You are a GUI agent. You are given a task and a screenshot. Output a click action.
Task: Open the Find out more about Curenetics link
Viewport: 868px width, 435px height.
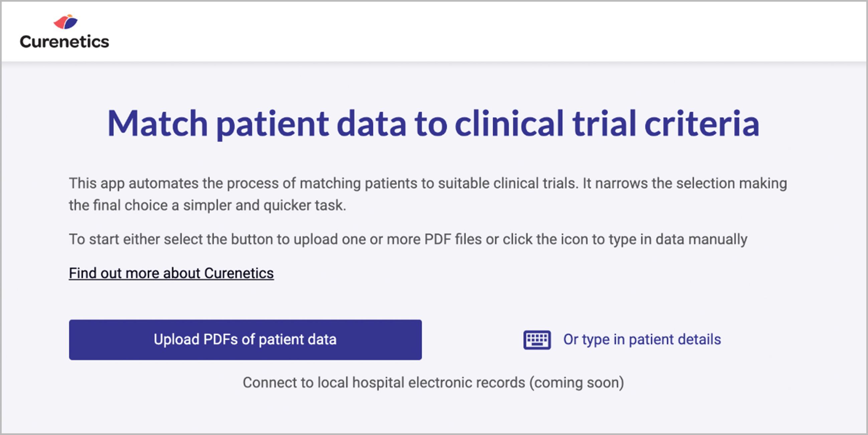tap(171, 273)
